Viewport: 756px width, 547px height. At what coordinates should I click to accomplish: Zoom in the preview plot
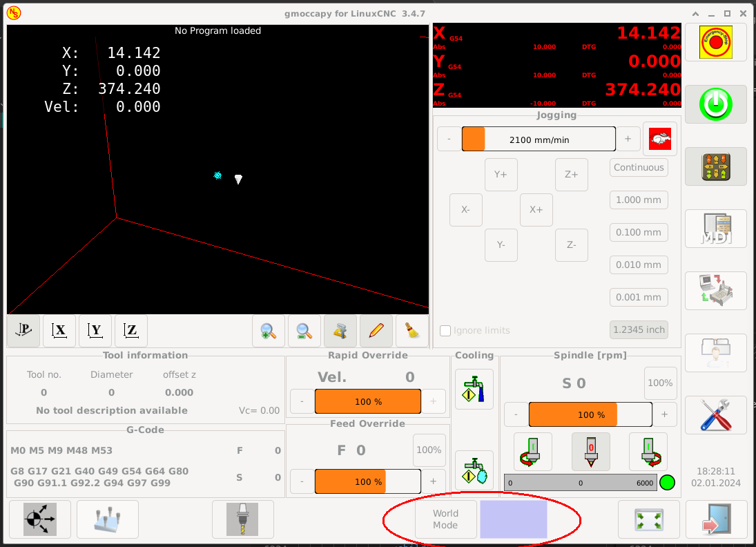[269, 331]
